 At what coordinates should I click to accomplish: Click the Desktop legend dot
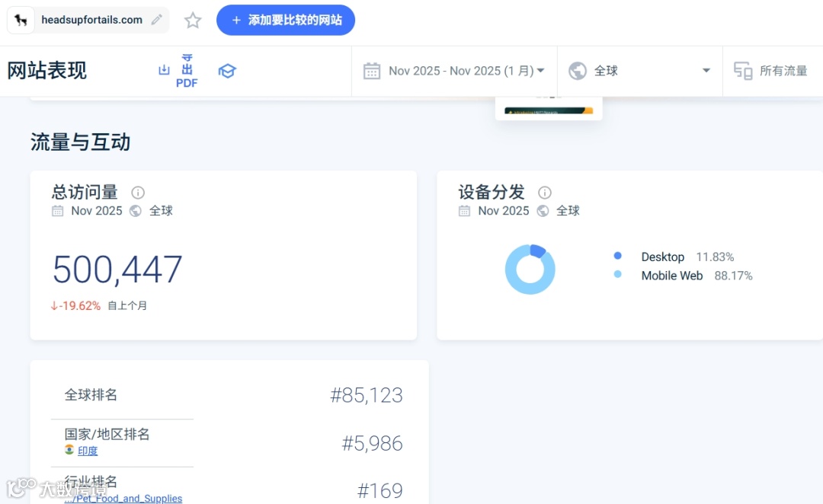618,255
